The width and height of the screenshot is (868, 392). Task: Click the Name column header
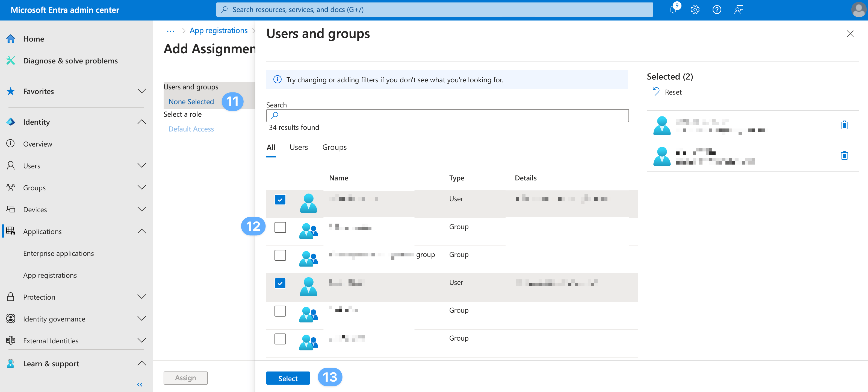(338, 178)
